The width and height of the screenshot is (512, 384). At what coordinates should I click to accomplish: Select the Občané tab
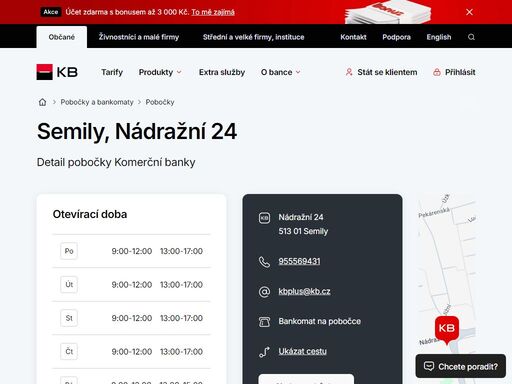pos(62,37)
